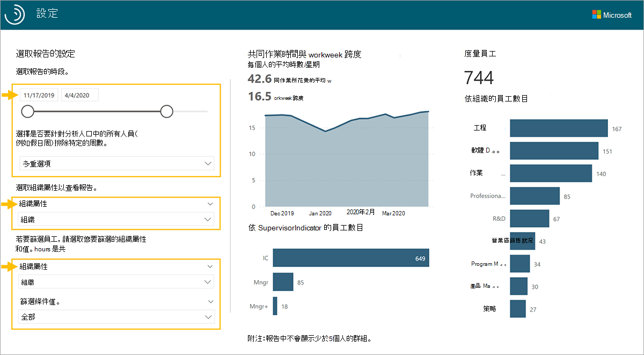Screen dimensions: 644x355
Task: Click the left handle of the date range slider
Action: [27, 111]
